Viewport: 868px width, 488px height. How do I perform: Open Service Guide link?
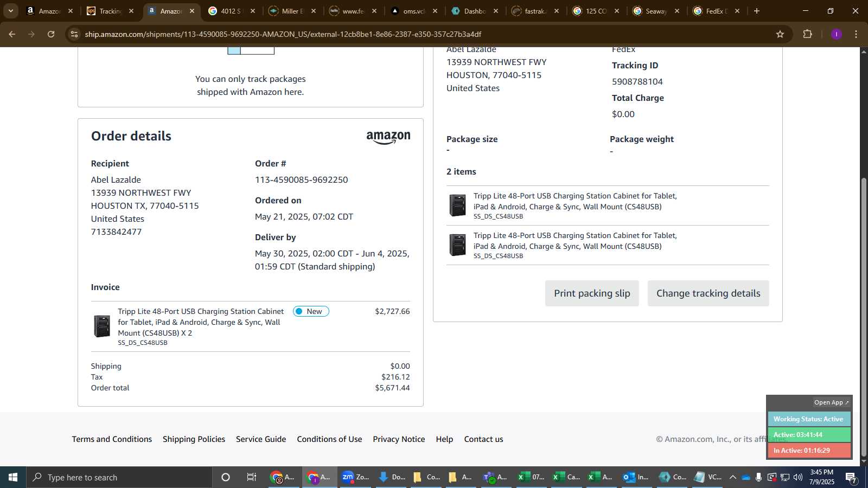(x=261, y=439)
